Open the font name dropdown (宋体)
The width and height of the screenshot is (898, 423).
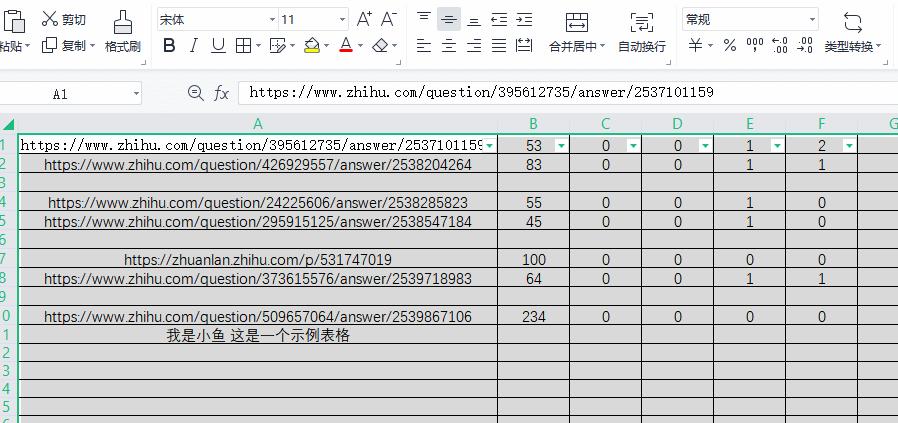click(273, 20)
